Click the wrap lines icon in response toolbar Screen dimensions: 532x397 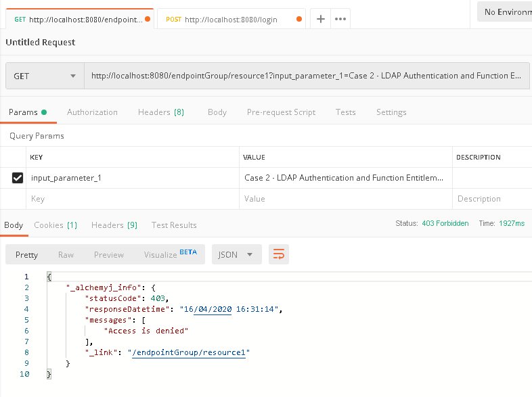279,254
